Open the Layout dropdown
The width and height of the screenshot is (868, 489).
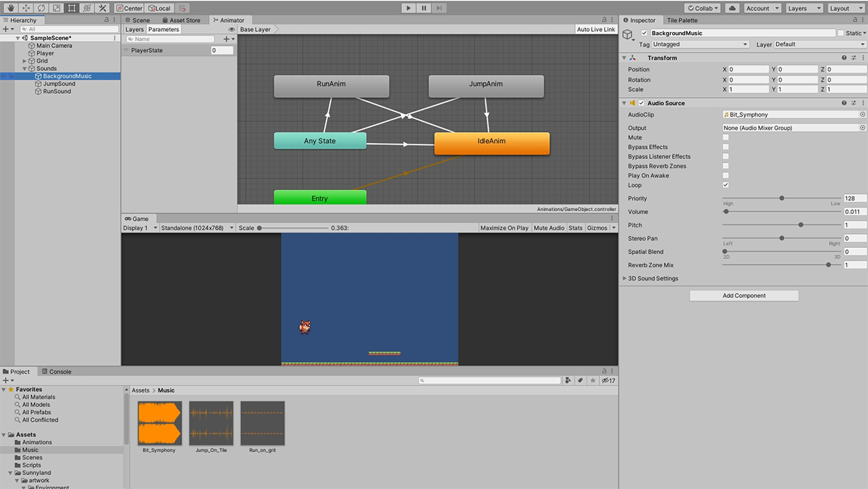(844, 8)
